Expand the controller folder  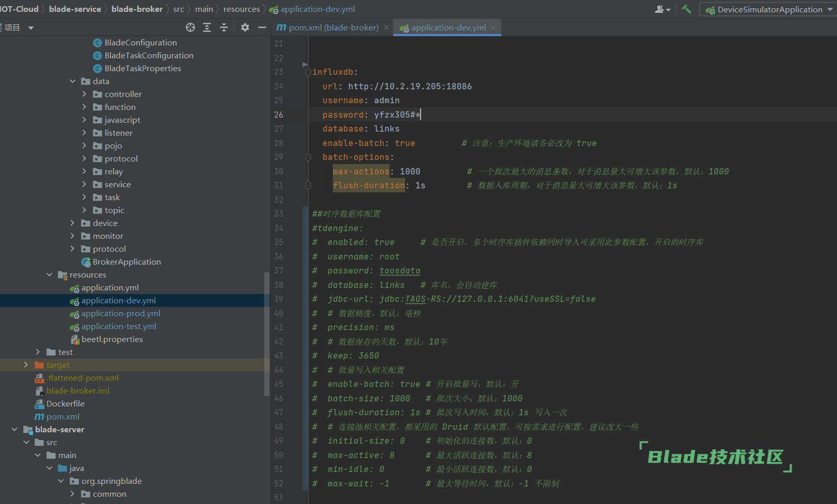coord(84,94)
